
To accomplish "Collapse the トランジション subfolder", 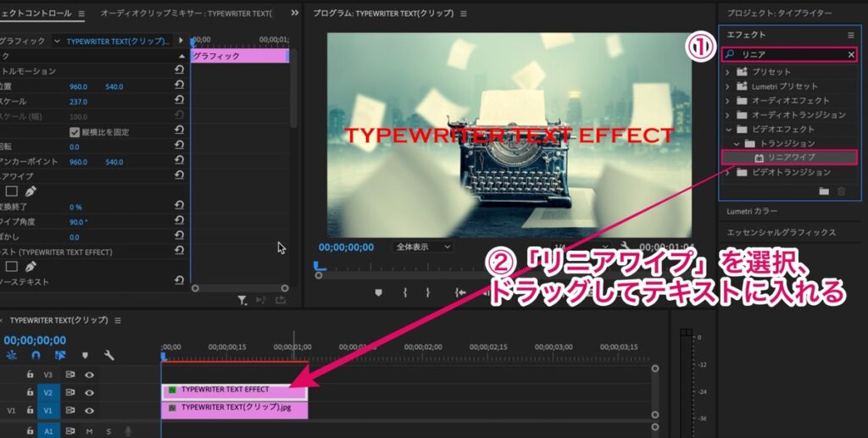I will click(x=737, y=144).
